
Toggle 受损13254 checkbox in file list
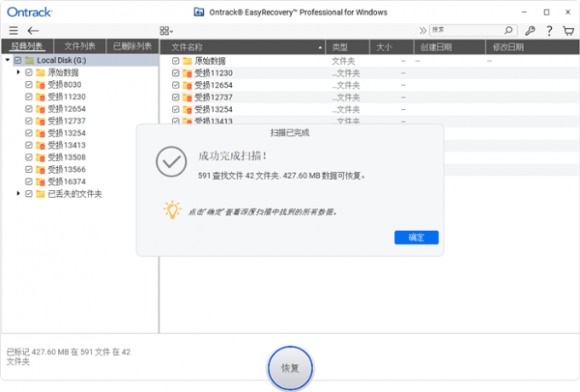(176, 109)
